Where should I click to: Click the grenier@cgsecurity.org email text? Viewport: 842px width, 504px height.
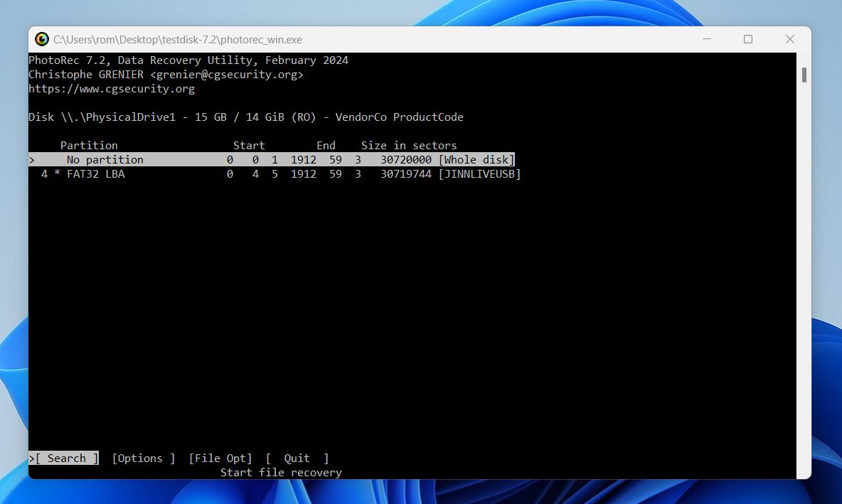(x=227, y=75)
